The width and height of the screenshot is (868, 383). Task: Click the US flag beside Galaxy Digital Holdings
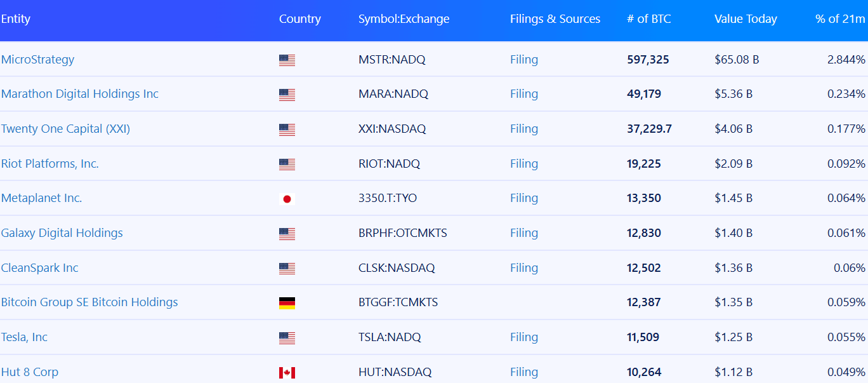287,234
